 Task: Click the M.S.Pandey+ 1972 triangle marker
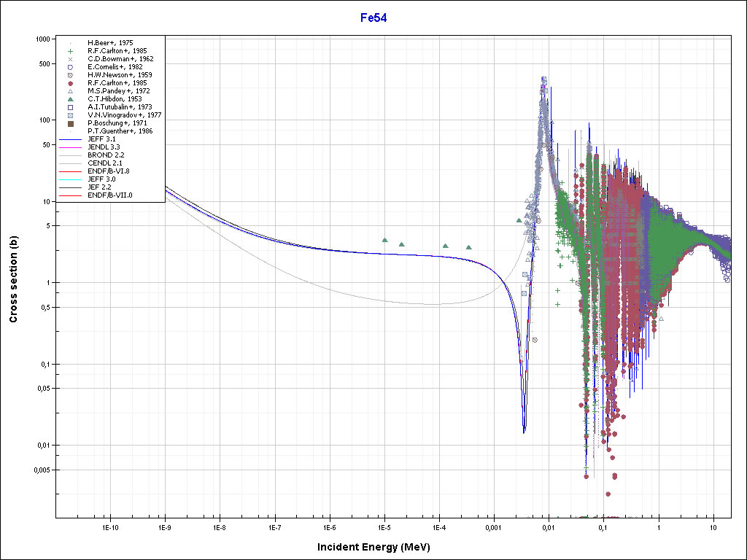pos(71,91)
